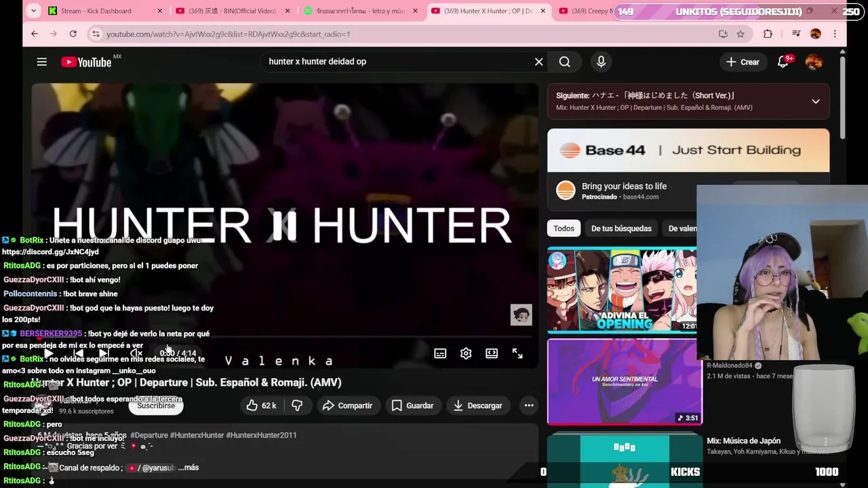868x488 pixels.
Task: Open player settings gear menu
Action: tap(466, 353)
